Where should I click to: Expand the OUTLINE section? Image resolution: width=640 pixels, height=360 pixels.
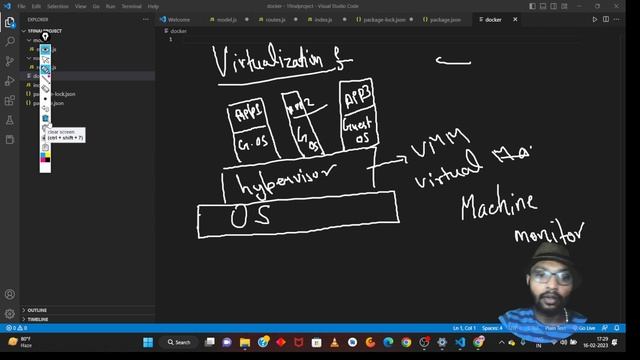pyautogui.click(x=37, y=310)
